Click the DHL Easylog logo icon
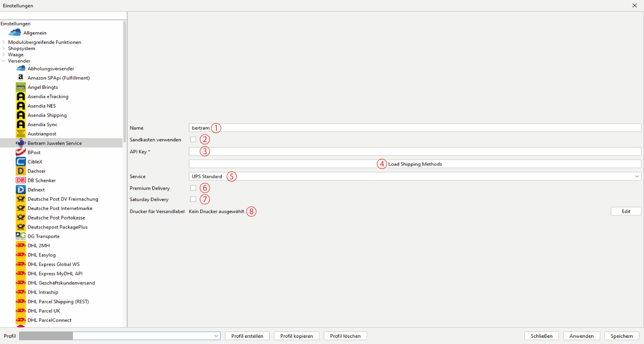 pyautogui.click(x=21, y=255)
